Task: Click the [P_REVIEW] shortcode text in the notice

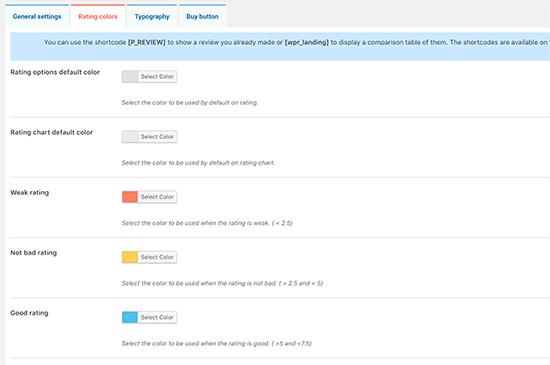Action: click(147, 42)
